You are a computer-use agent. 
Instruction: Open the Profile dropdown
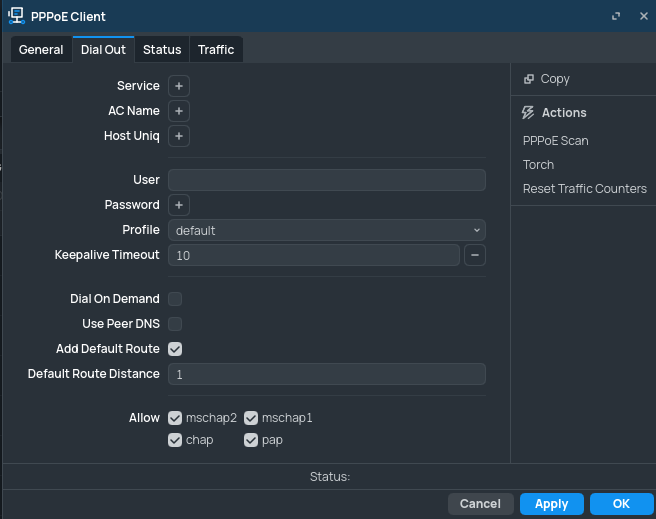327,230
